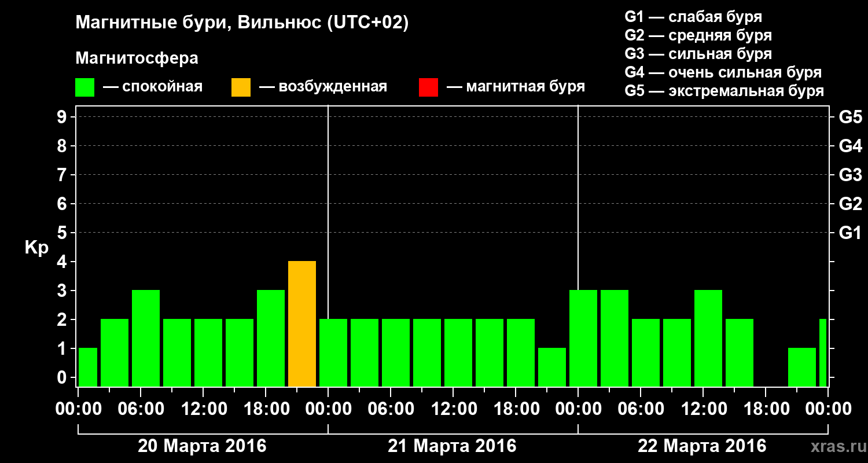Click the '06:00' tick label above 22 Марта

640,409
